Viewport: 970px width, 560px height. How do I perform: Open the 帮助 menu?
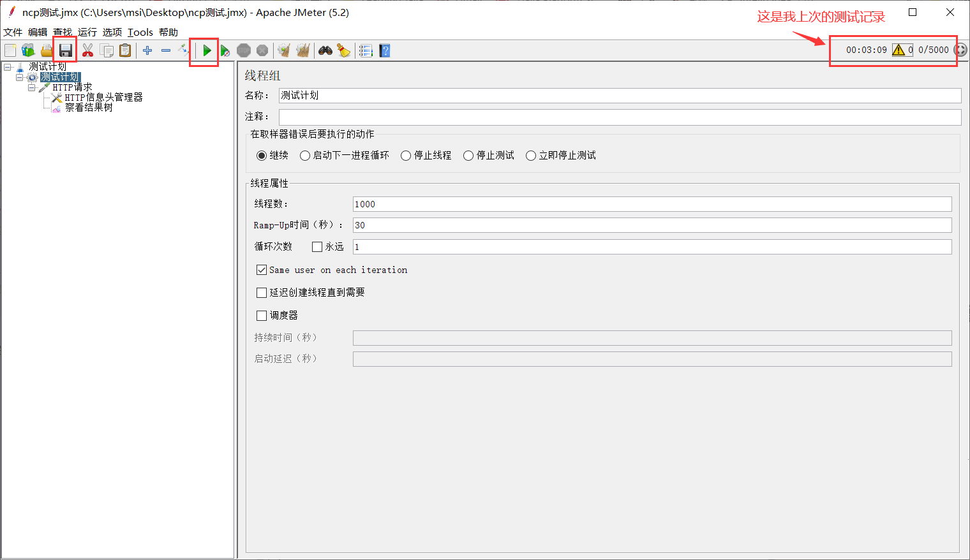(x=168, y=33)
